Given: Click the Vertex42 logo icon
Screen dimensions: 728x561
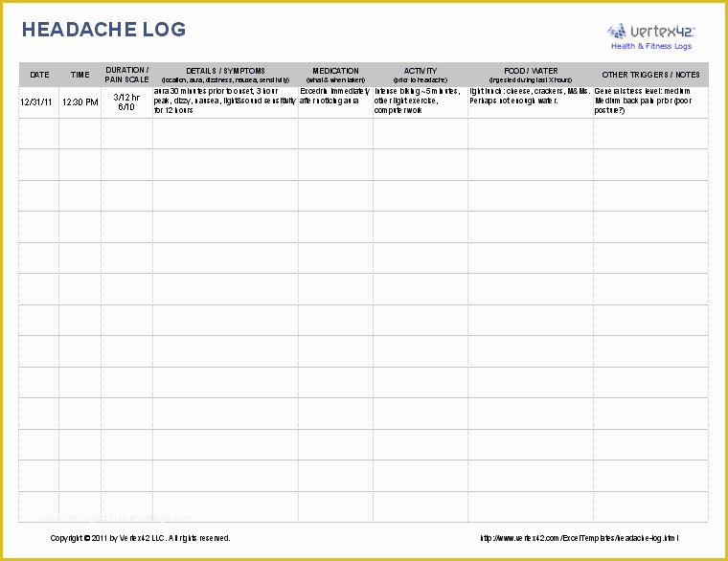Looking at the screenshot, I should (x=651, y=31).
